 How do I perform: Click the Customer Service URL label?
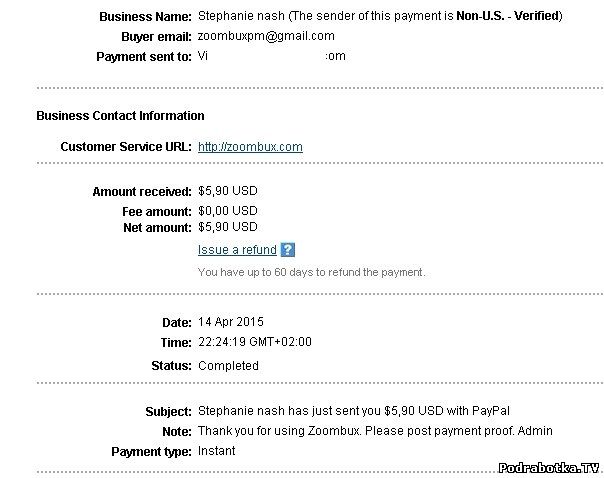tap(126, 147)
